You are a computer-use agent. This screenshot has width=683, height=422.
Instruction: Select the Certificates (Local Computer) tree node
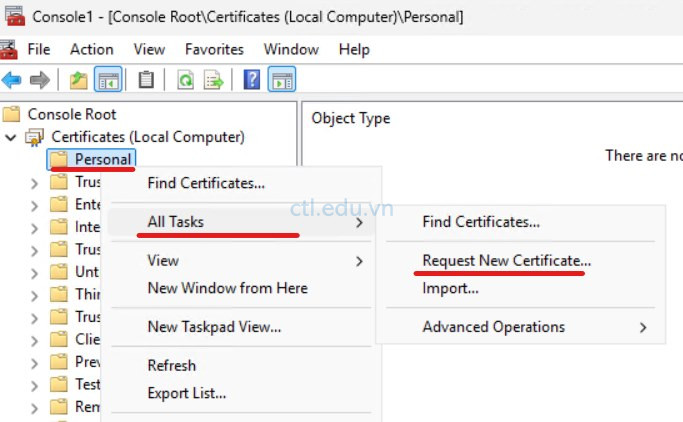pyautogui.click(x=148, y=137)
